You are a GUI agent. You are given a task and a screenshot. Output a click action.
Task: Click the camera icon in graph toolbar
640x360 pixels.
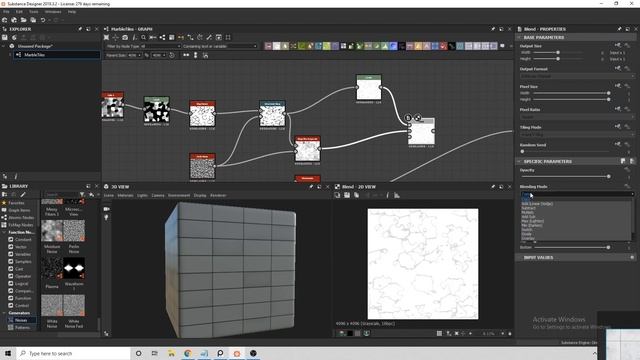tap(125, 38)
